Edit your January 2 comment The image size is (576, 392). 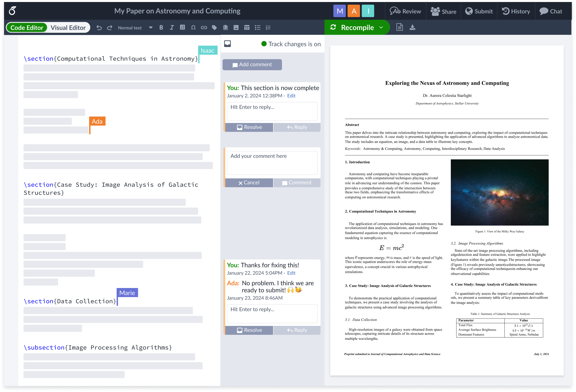pos(291,96)
